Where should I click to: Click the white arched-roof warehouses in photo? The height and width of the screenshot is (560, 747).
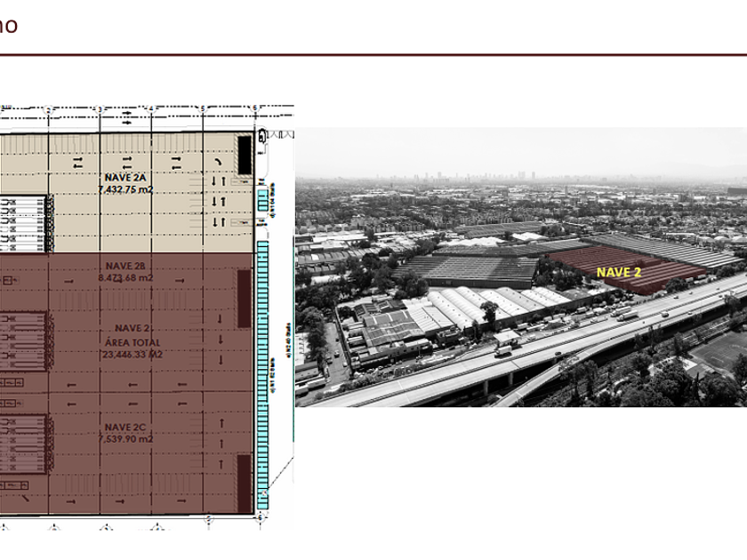[462, 307]
